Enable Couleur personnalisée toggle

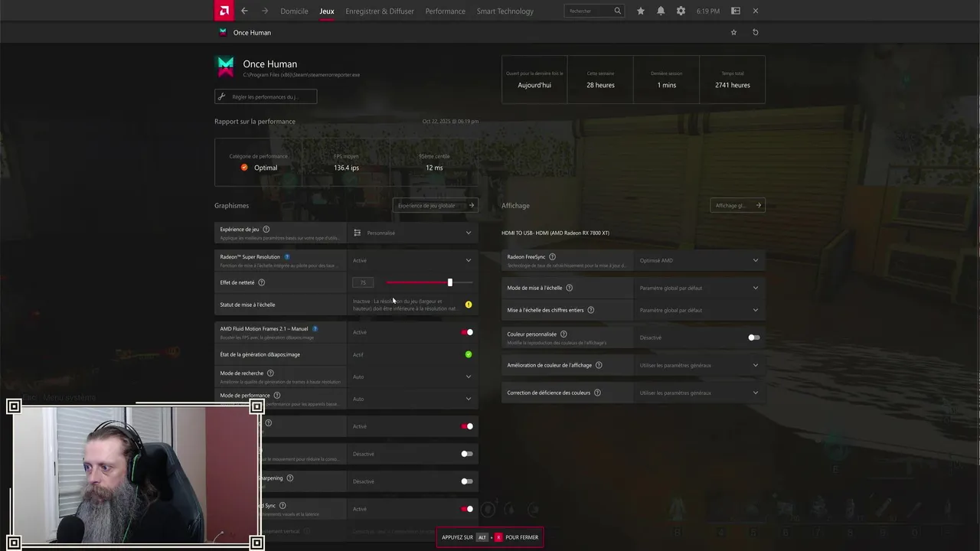[754, 337]
